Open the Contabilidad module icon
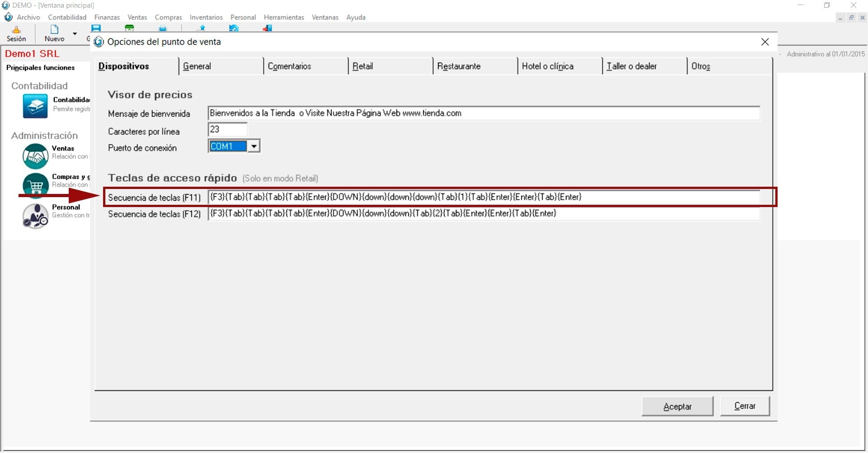The width and height of the screenshot is (868, 453). (x=35, y=106)
